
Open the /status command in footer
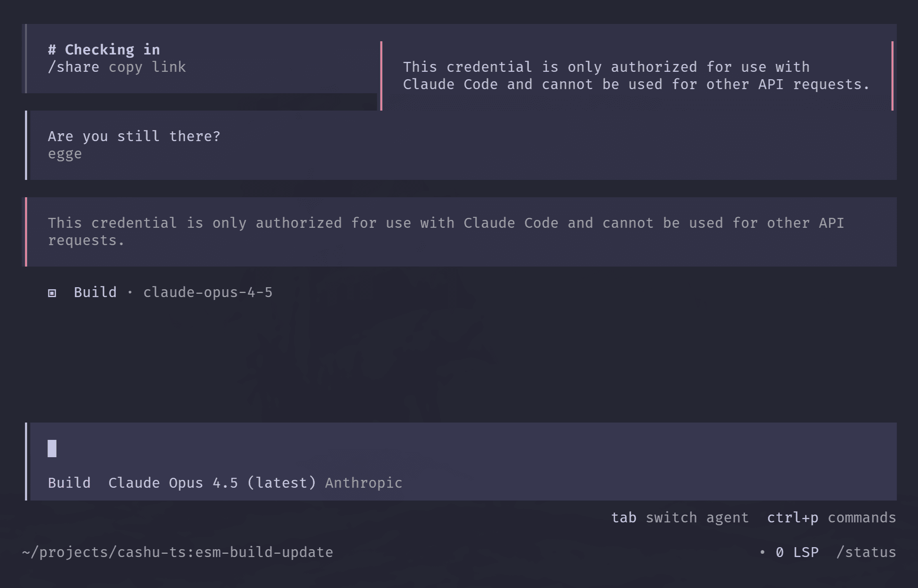tap(866, 552)
